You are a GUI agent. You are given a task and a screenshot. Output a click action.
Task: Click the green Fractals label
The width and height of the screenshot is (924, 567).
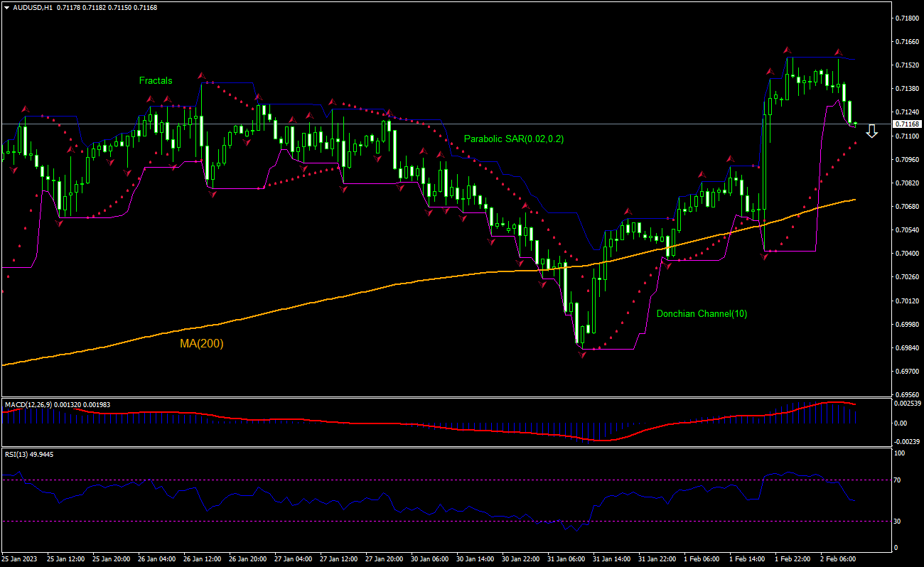[156, 80]
